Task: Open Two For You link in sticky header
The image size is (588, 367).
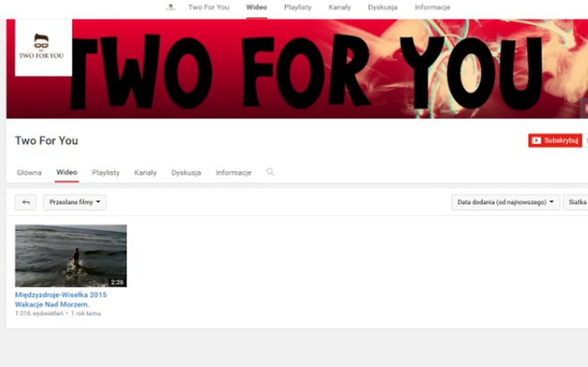Action: coord(209,7)
